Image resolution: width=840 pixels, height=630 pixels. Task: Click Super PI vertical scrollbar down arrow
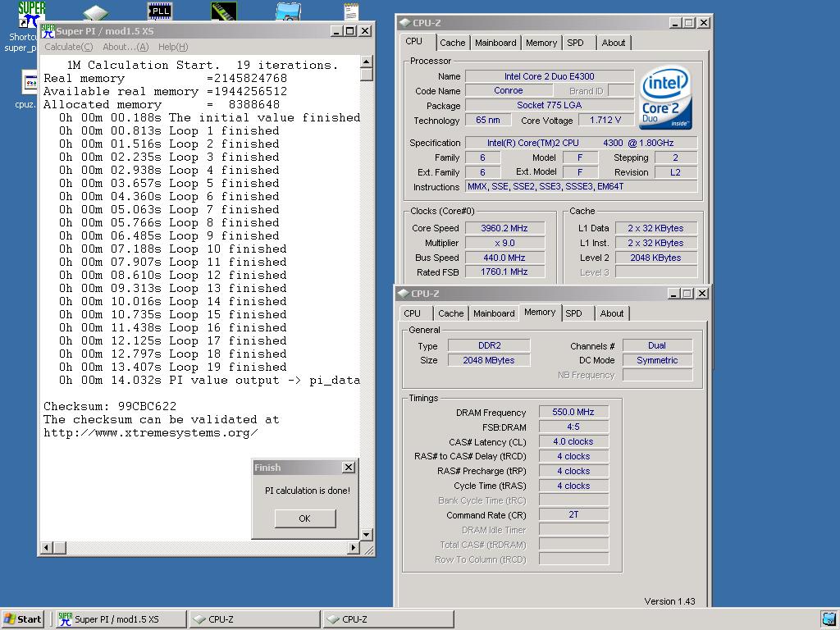click(x=367, y=534)
